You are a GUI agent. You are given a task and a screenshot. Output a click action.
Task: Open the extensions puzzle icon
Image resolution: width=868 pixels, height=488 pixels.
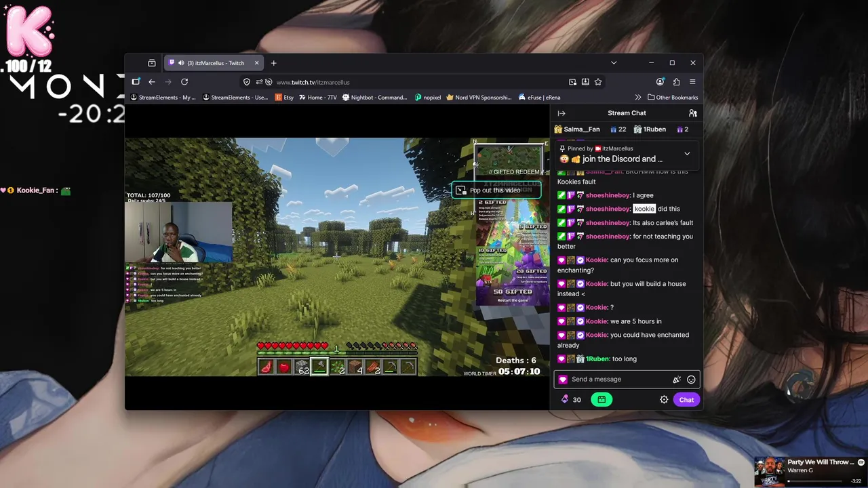[676, 82]
